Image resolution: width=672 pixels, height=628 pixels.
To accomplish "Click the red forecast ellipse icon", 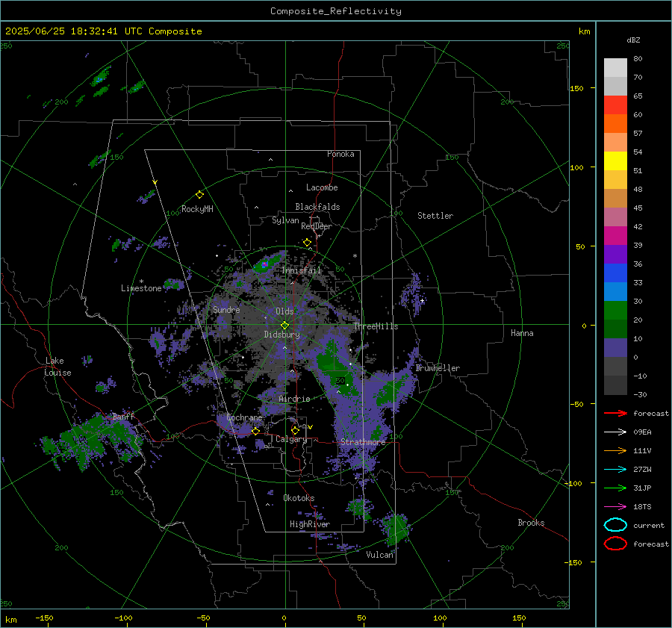I will tap(615, 544).
